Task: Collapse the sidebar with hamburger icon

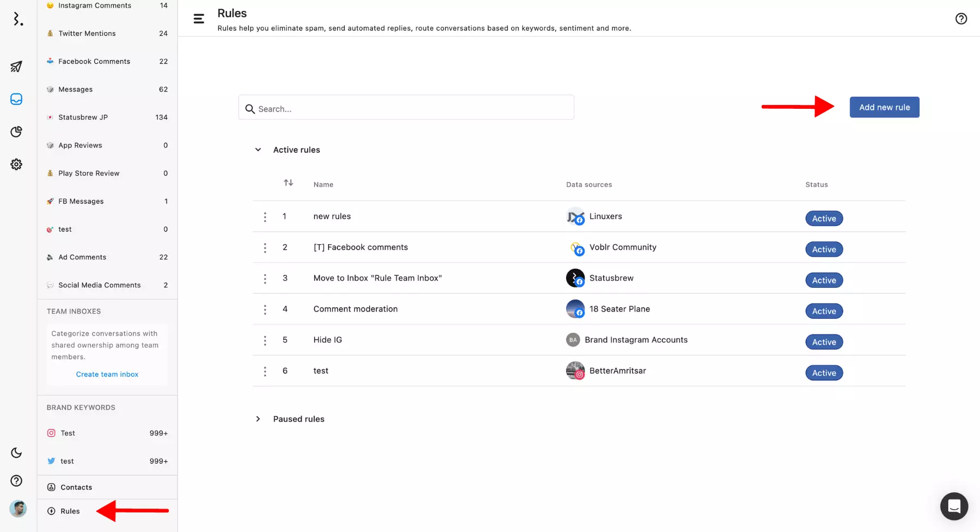Action: 199,19
